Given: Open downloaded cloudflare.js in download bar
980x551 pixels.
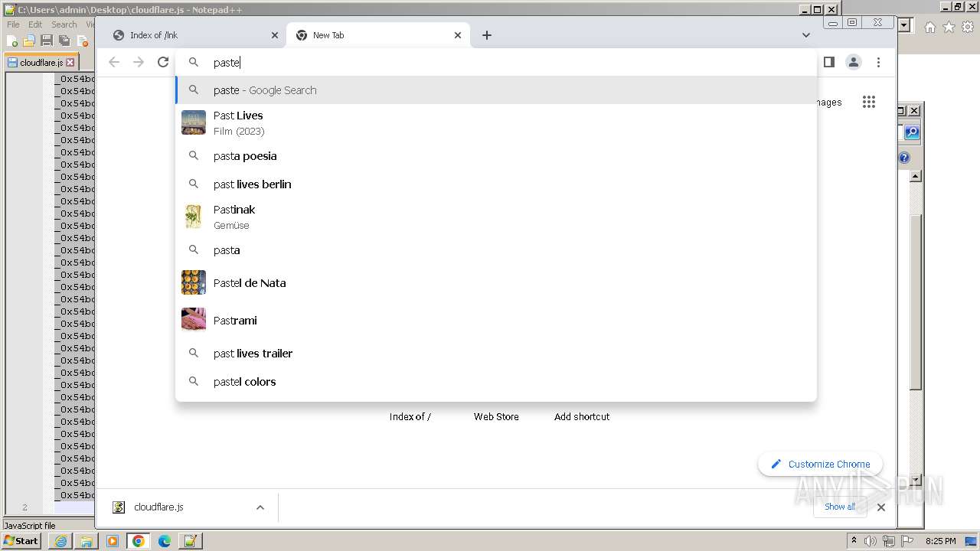Looking at the screenshot, I should 158,507.
